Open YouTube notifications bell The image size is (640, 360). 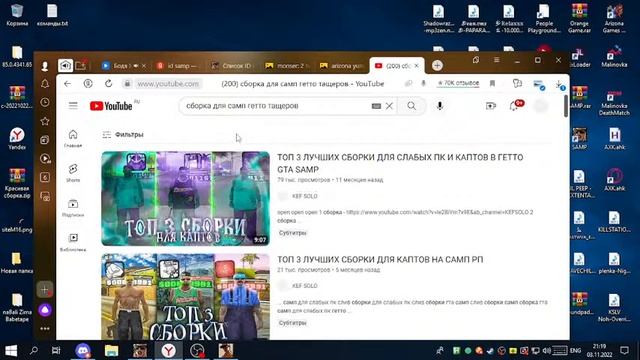[514, 106]
